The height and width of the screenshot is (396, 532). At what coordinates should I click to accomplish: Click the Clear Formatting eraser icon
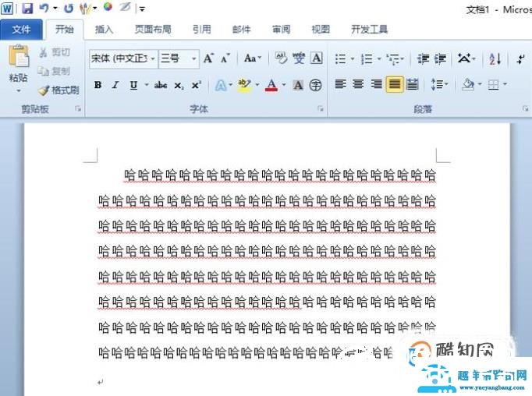281,58
